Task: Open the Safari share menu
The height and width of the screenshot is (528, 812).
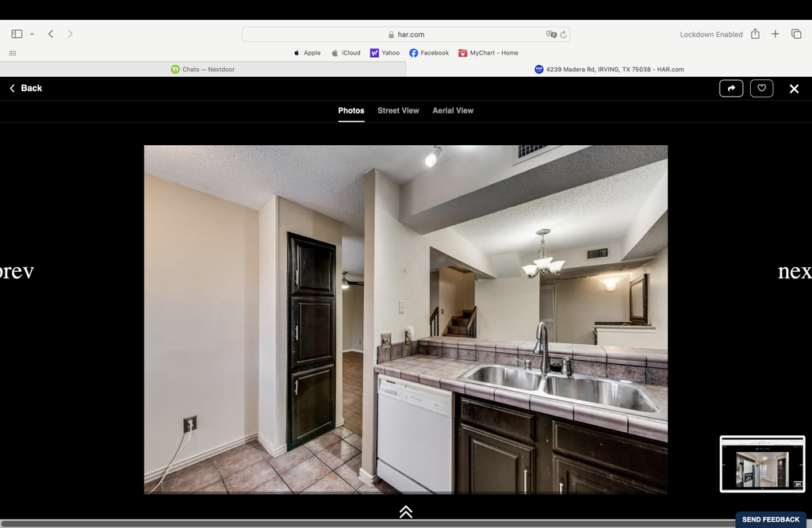Action: pos(756,33)
